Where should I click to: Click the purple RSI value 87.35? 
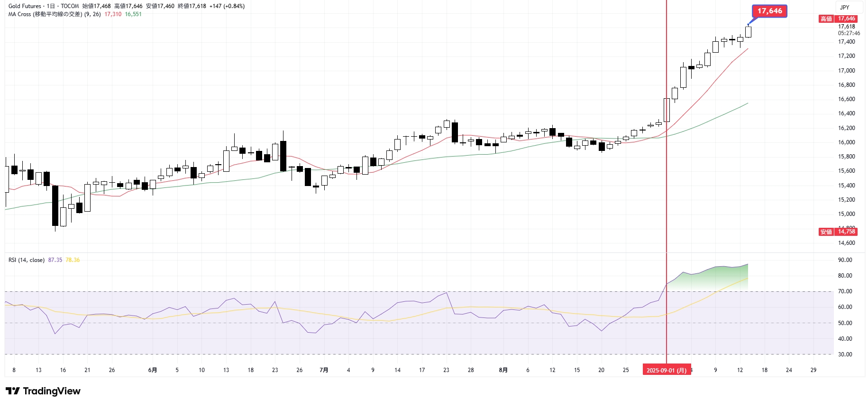coord(55,260)
